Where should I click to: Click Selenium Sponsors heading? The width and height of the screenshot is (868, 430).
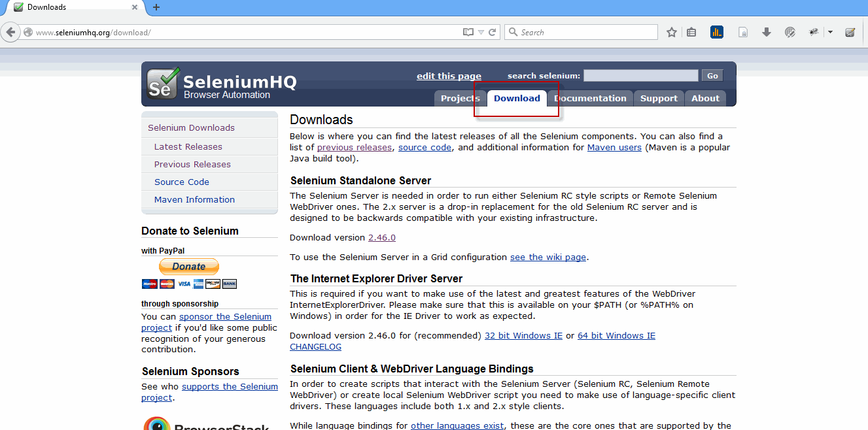190,372
